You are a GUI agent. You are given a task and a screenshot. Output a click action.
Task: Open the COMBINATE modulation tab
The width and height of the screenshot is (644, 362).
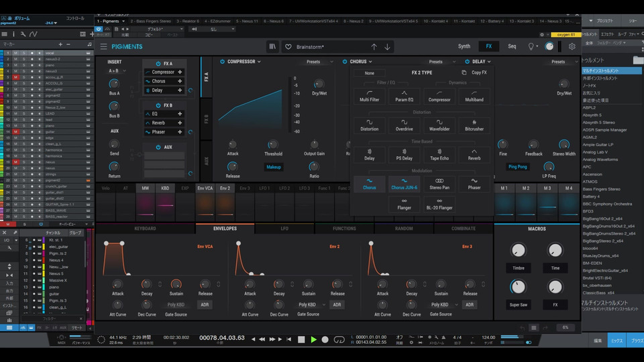464,229
